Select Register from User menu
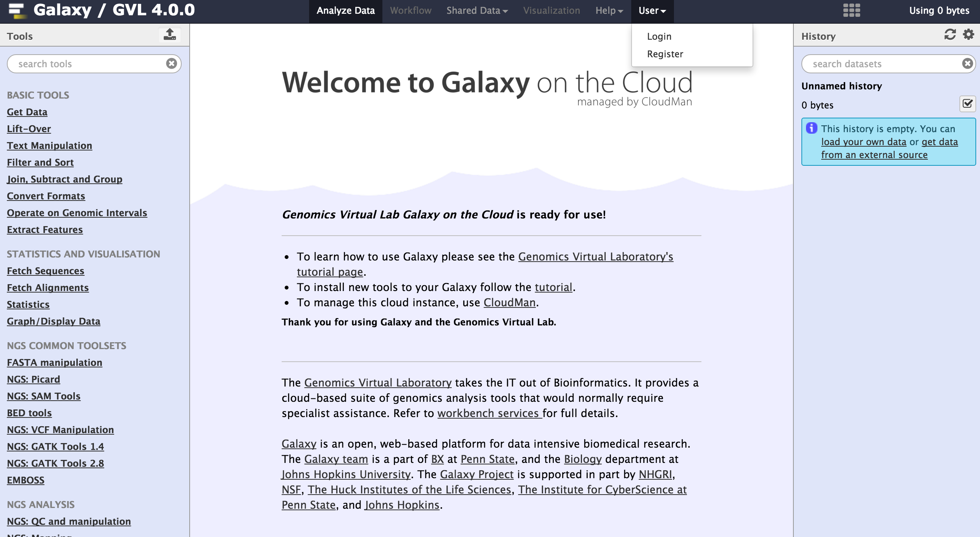The image size is (980, 537). tap(665, 54)
